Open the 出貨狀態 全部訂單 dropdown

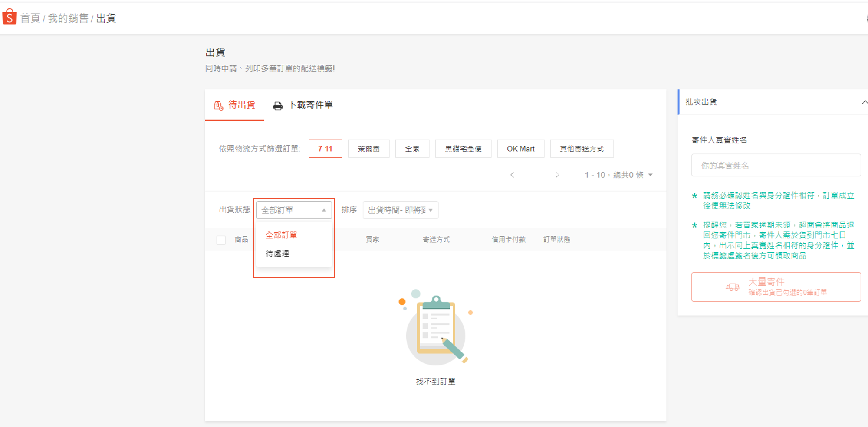[294, 210]
